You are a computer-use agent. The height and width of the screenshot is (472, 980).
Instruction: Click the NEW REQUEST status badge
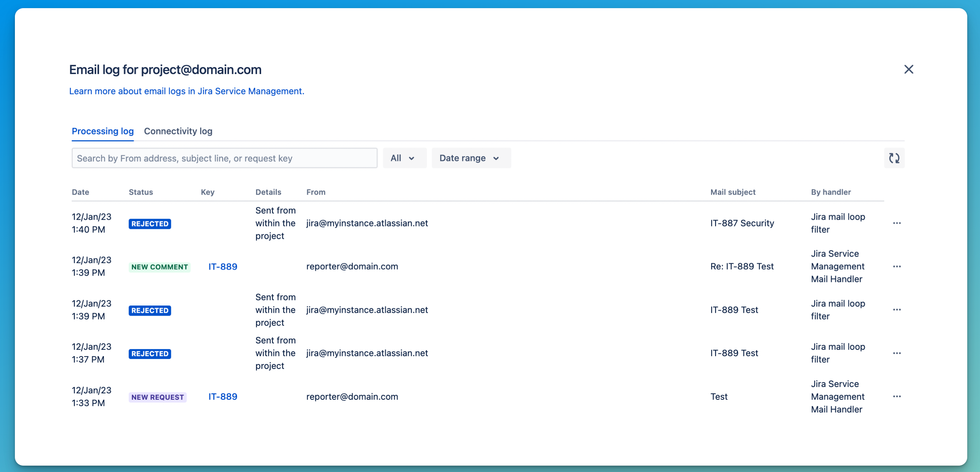click(158, 397)
